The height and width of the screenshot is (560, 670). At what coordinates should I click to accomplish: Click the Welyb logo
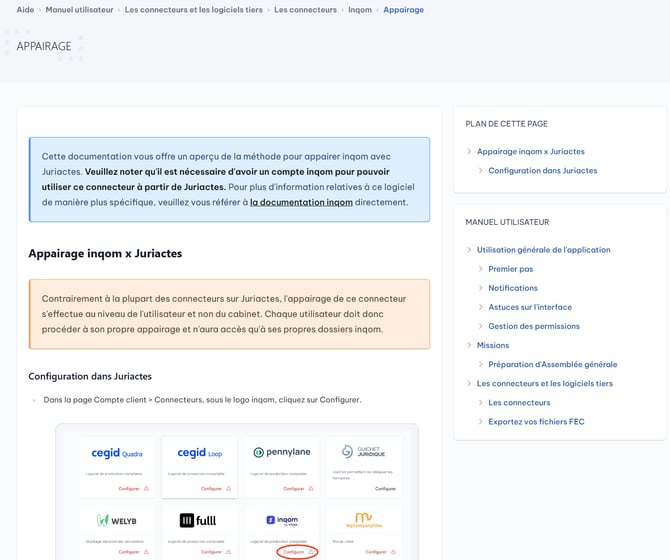[x=117, y=520]
